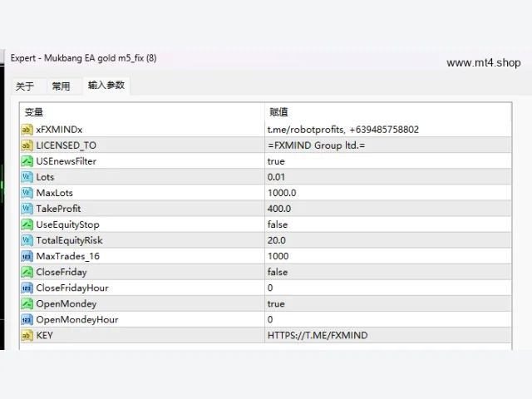
Task: Click the string icon beside KEY
Action: point(27,335)
